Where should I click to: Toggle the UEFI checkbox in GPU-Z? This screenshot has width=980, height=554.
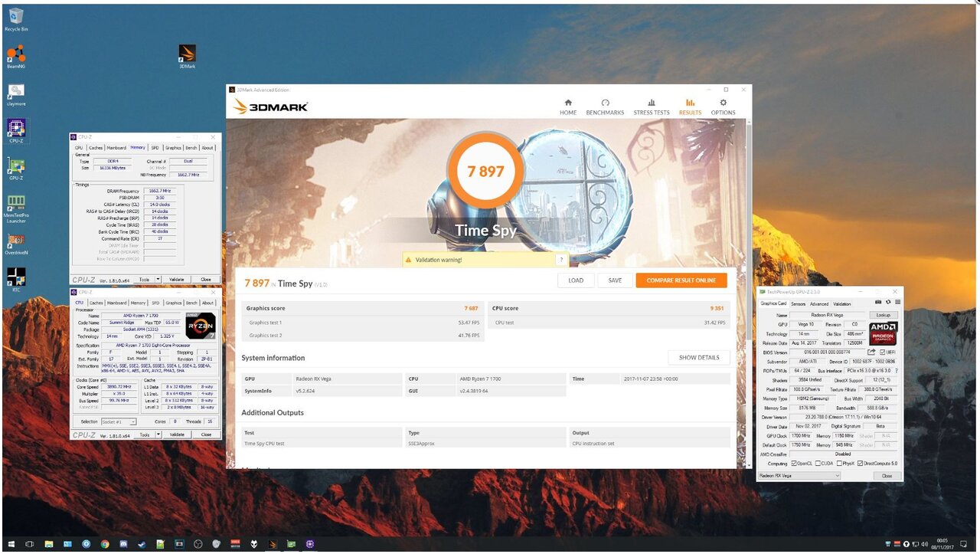883,352
